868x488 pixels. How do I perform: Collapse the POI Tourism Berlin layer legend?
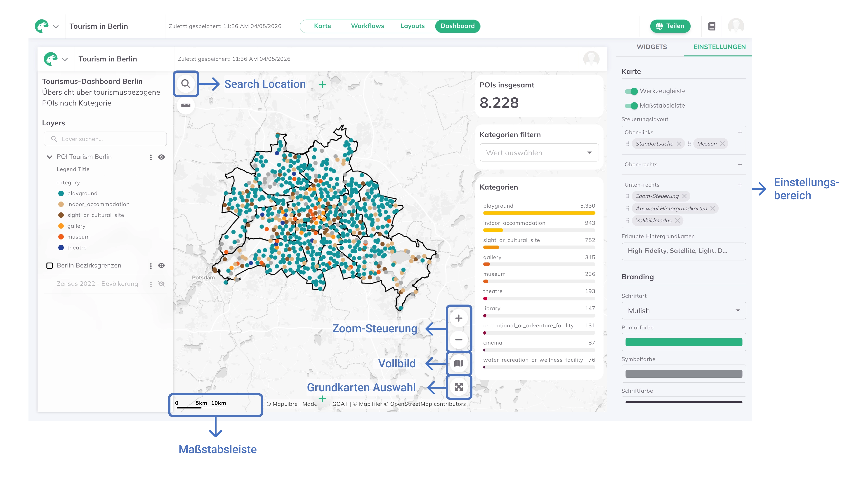50,157
